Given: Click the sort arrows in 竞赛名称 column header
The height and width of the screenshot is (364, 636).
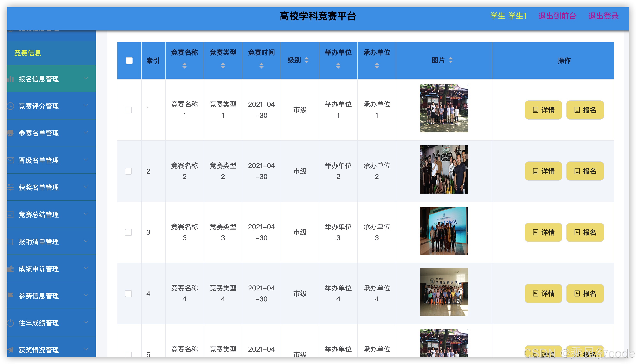Looking at the screenshot, I should click(x=184, y=66).
